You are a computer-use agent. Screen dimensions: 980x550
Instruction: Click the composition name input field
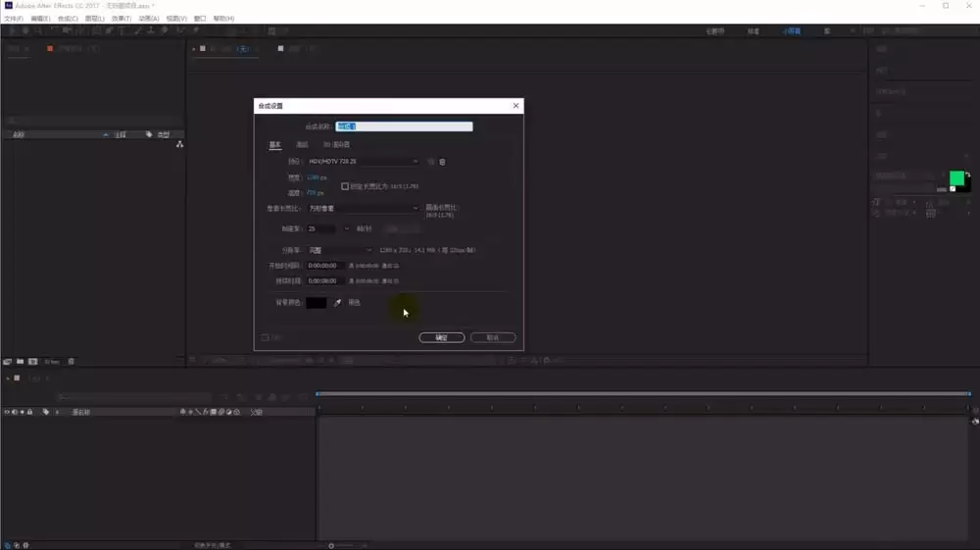click(x=404, y=126)
